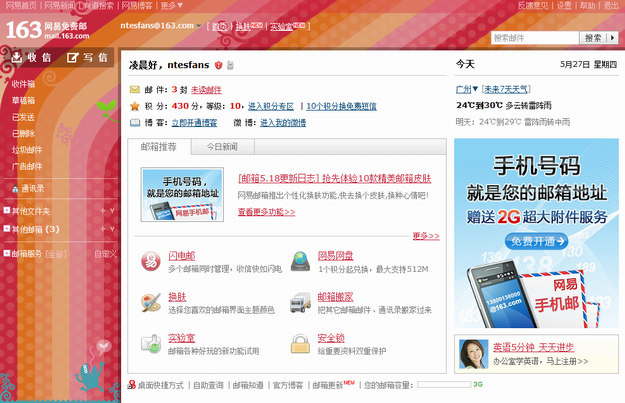Click the 搜索邮件 search input field
The image size is (625, 403).
(x=535, y=38)
